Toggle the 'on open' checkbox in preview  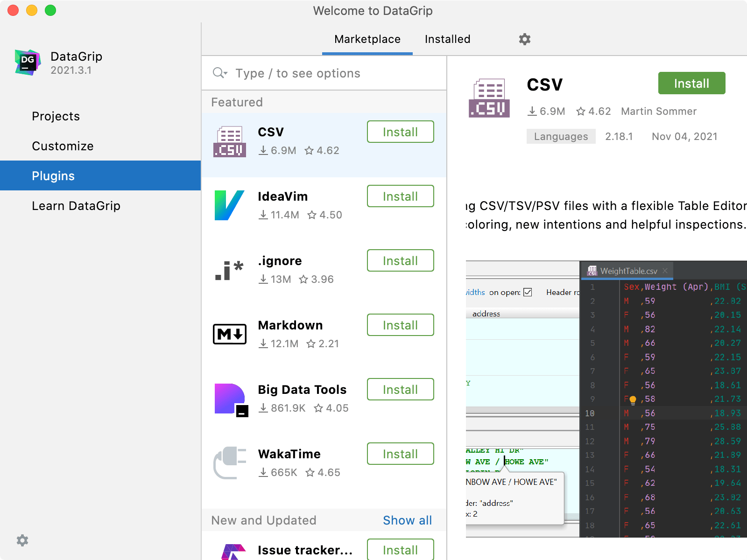click(528, 292)
